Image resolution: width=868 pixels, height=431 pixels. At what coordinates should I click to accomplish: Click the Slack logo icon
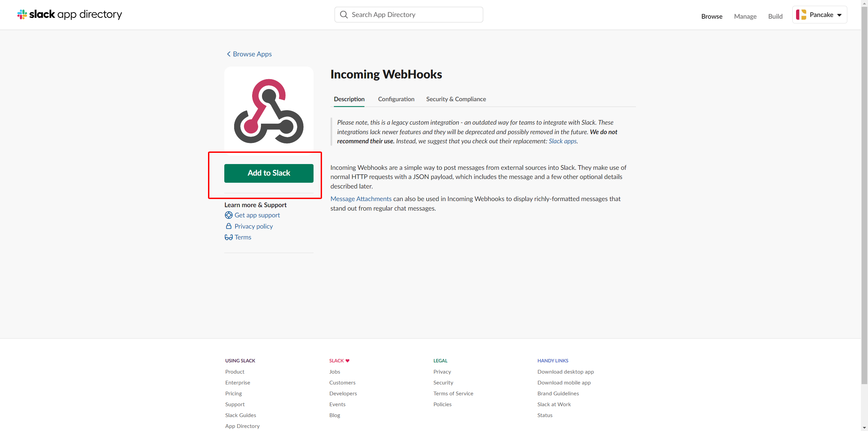[x=22, y=14]
